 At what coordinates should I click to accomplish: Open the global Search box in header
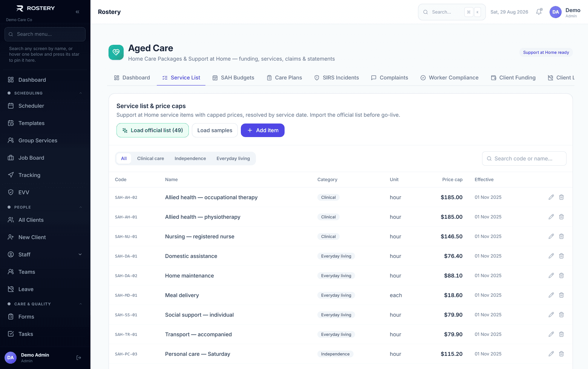tap(452, 12)
